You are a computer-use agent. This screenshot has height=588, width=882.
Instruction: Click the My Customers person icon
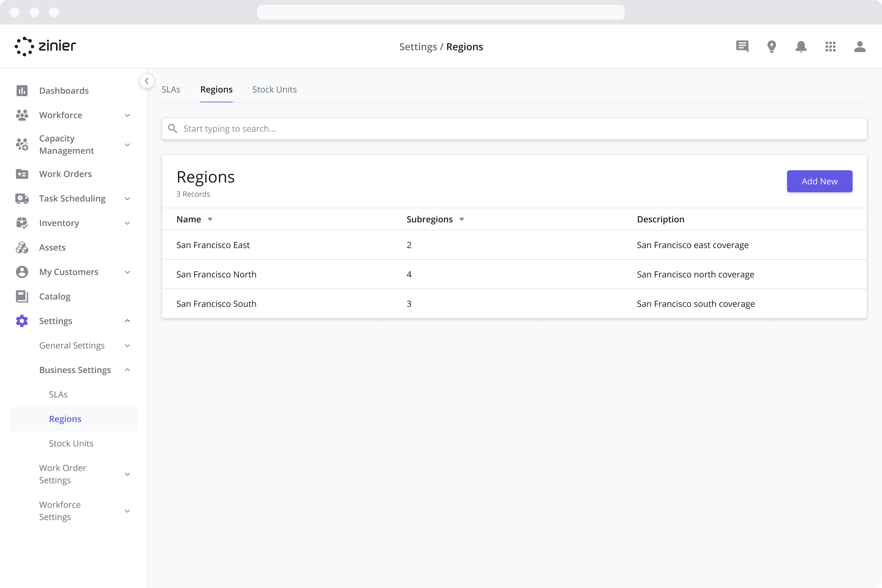22,272
